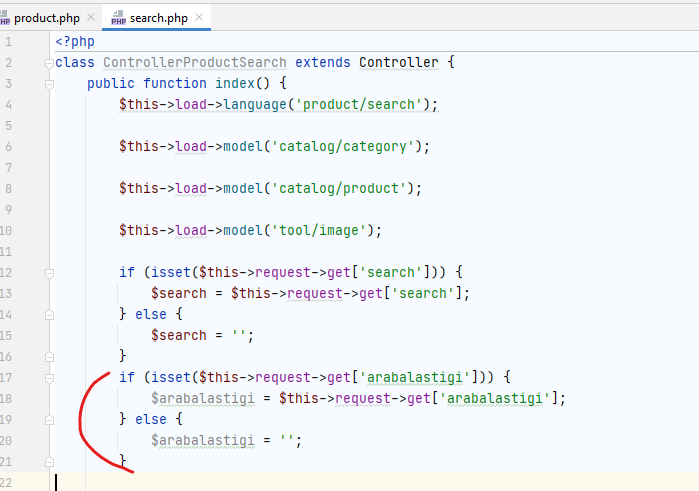Collapse the if isset search block on line 12
This screenshot has height=491, width=699.
point(49,273)
